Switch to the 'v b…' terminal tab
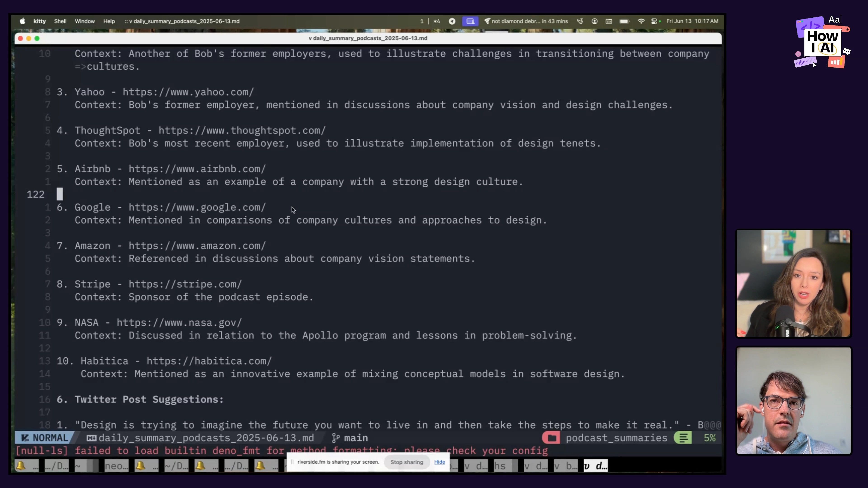This screenshot has width=868, height=488. [x=566, y=466]
